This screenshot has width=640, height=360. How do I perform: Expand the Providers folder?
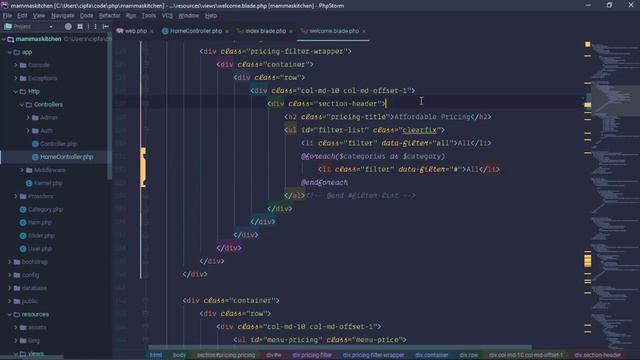coord(16,196)
